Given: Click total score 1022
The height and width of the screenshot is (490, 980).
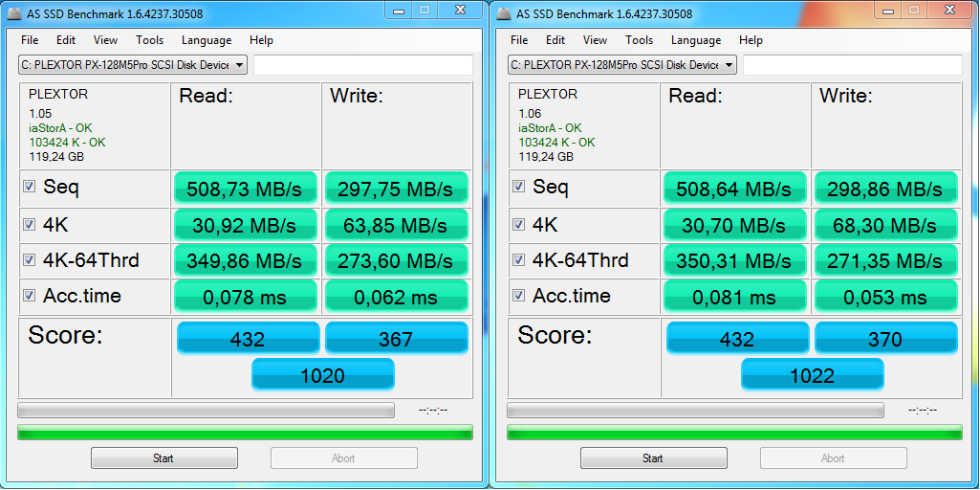Looking at the screenshot, I should pyautogui.click(x=812, y=375).
